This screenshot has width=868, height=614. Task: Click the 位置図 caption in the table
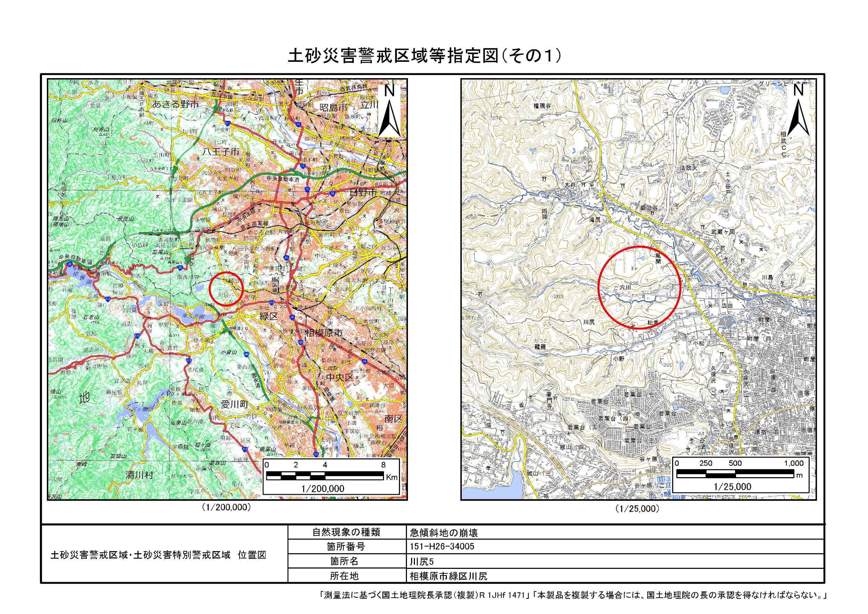tap(252, 555)
